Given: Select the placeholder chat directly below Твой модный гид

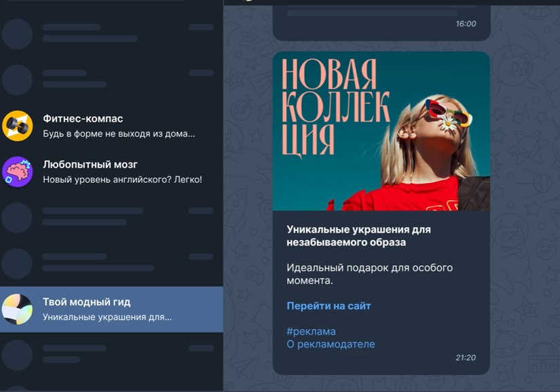Looking at the screenshot, I should (111, 355).
